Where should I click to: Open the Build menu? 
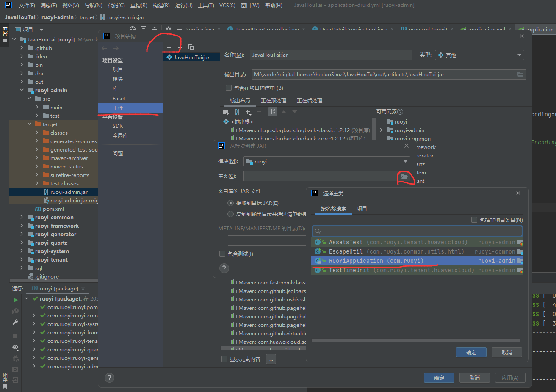pos(161,5)
